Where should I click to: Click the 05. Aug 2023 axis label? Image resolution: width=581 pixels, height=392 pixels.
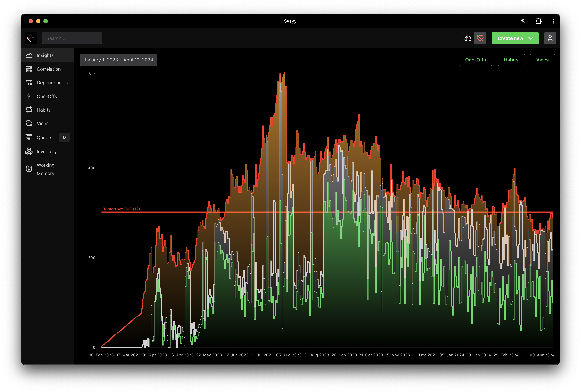point(289,355)
